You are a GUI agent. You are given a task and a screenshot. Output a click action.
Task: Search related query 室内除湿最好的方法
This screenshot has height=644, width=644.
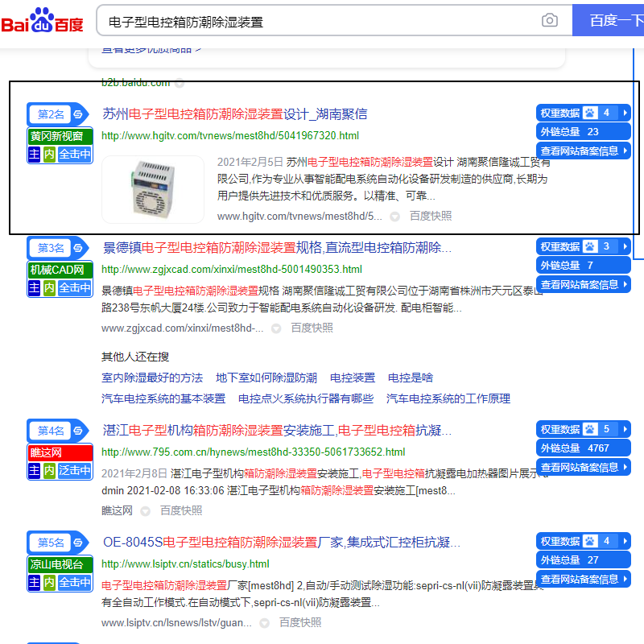[152, 378]
